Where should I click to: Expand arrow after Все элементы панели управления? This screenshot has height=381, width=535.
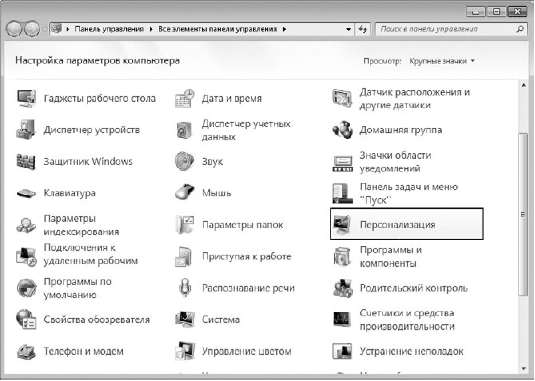(284, 29)
